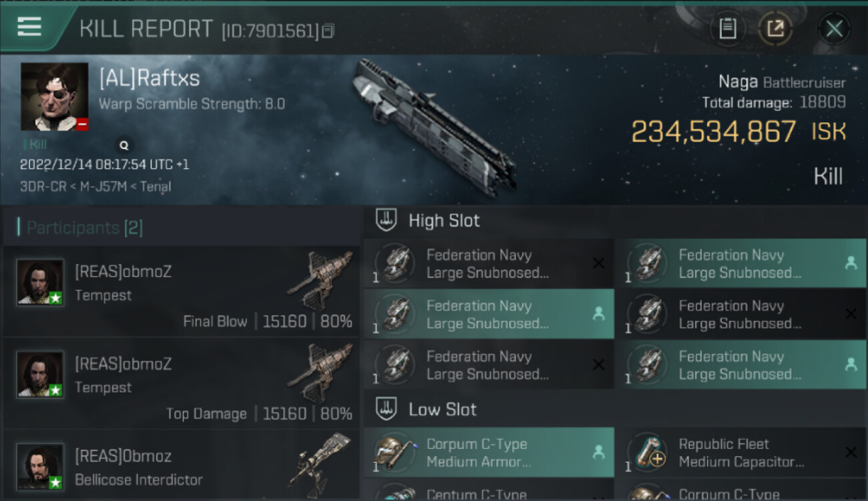
Task: Close the kill report window
Action: pyautogui.click(x=834, y=29)
